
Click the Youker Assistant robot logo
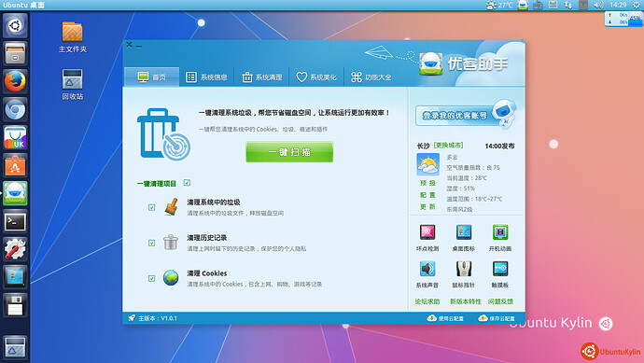point(431,63)
